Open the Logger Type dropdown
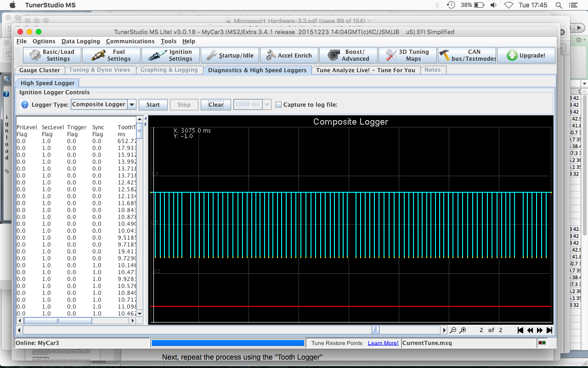The width and height of the screenshot is (588, 368). (103, 104)
